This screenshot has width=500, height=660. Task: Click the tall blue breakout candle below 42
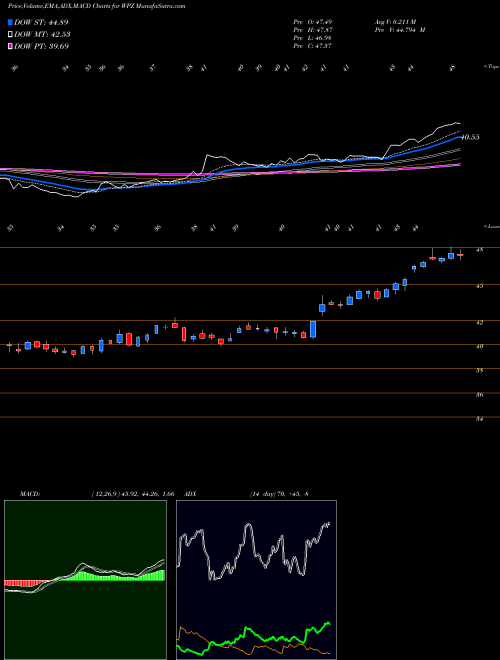313,329
